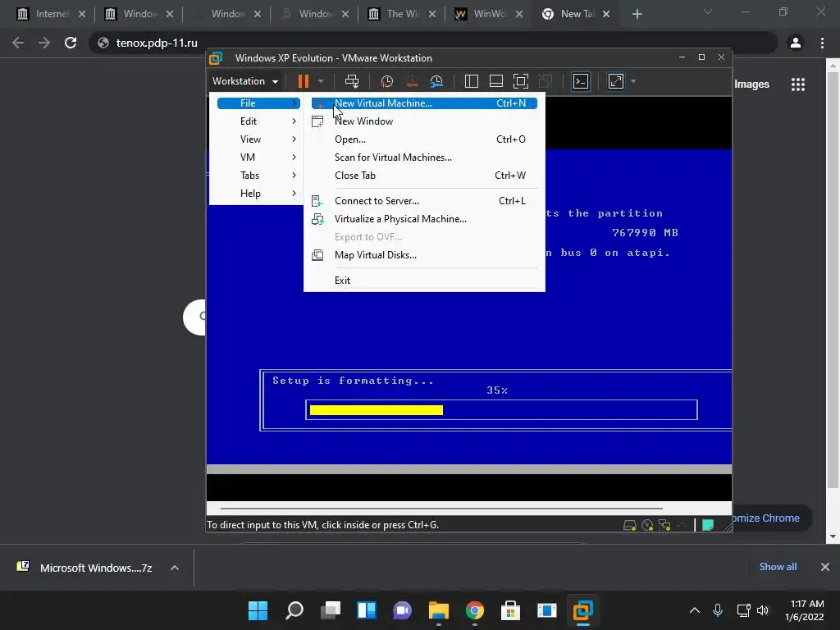Open the console view toolbar icon
The image size is (840, 630).
[581, 81]
